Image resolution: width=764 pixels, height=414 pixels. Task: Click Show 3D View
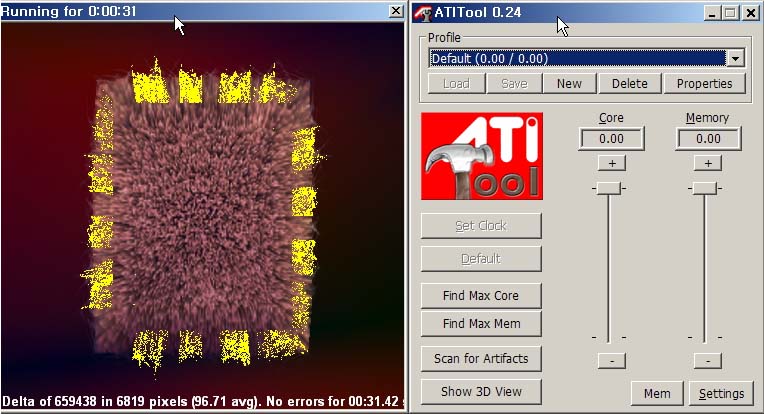click(x=481, y=392)
